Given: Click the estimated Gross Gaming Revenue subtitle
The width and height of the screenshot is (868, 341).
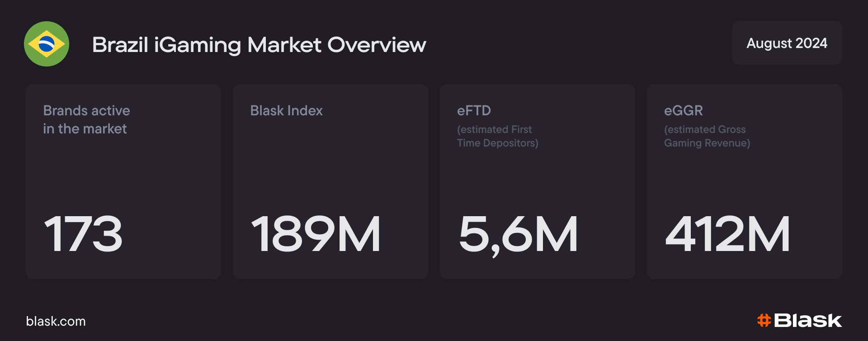Looking at the screenshot, I should [x=707, y=136].
